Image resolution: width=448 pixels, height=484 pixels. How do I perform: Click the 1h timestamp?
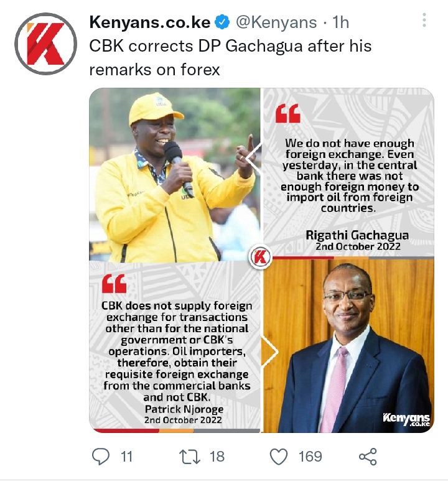click(x=340, y=22)
